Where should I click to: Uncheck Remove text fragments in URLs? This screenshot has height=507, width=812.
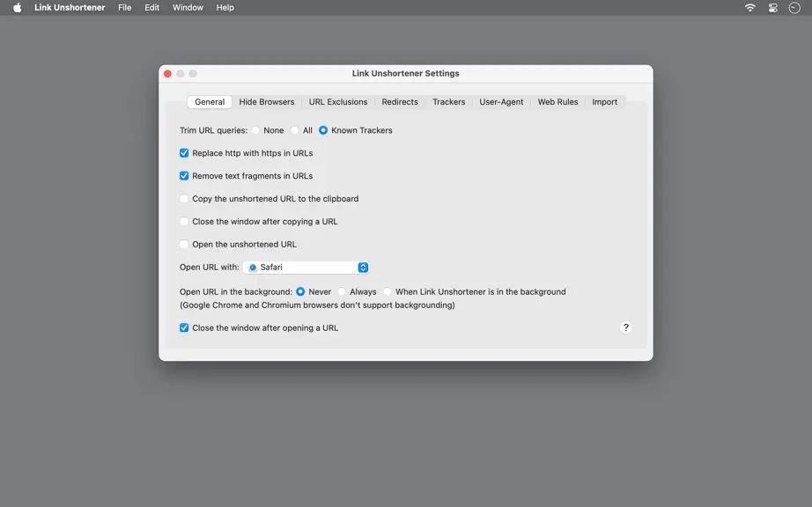(x=184, y=176)
